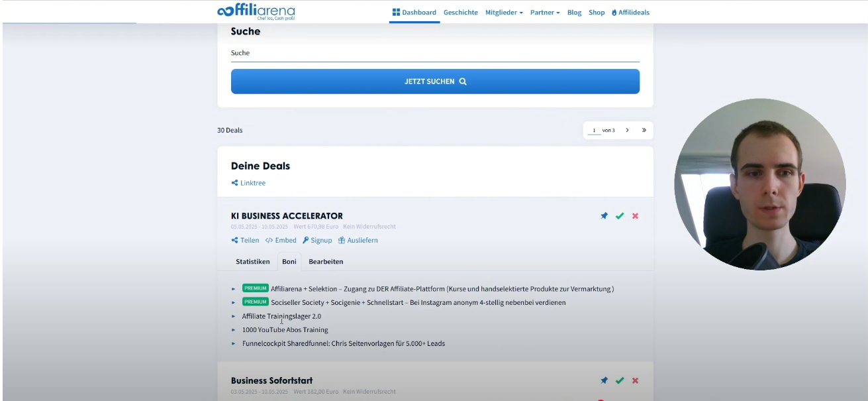Switch to the Statistiken tab
This screenshot has height=401, width=868.
[253, 261]
